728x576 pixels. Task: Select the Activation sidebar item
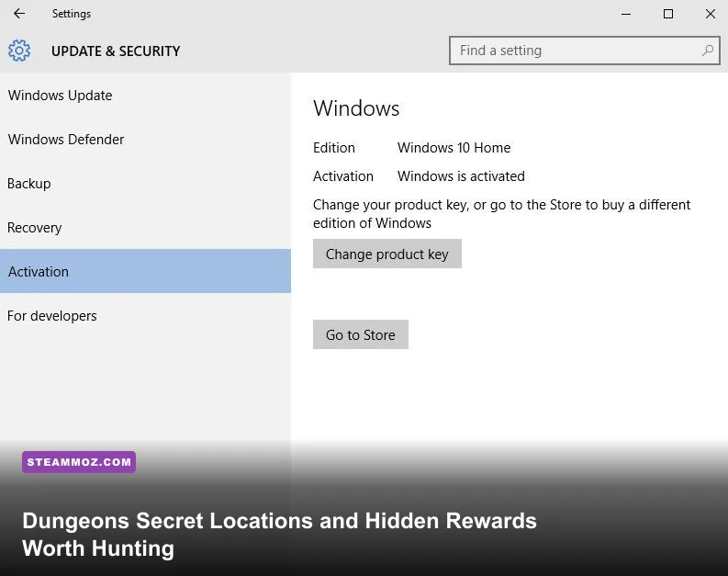pyautogui.click(x=145, y=271)
